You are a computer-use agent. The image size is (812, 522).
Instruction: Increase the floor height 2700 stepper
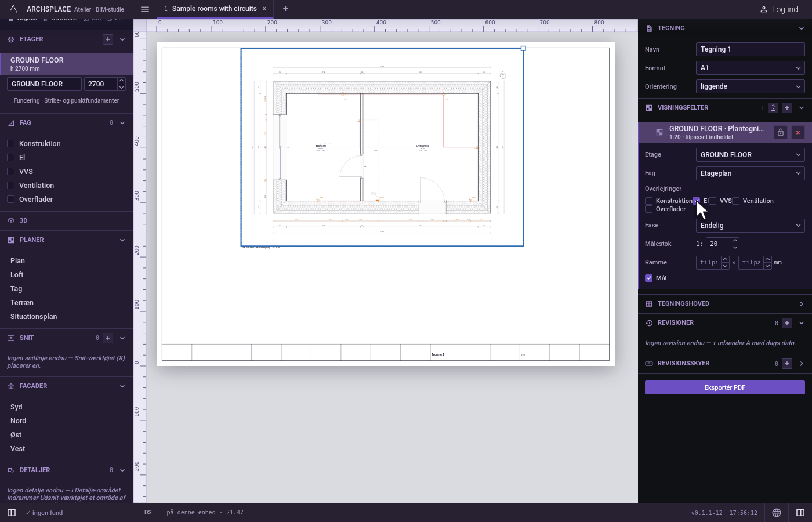[121, 81]
